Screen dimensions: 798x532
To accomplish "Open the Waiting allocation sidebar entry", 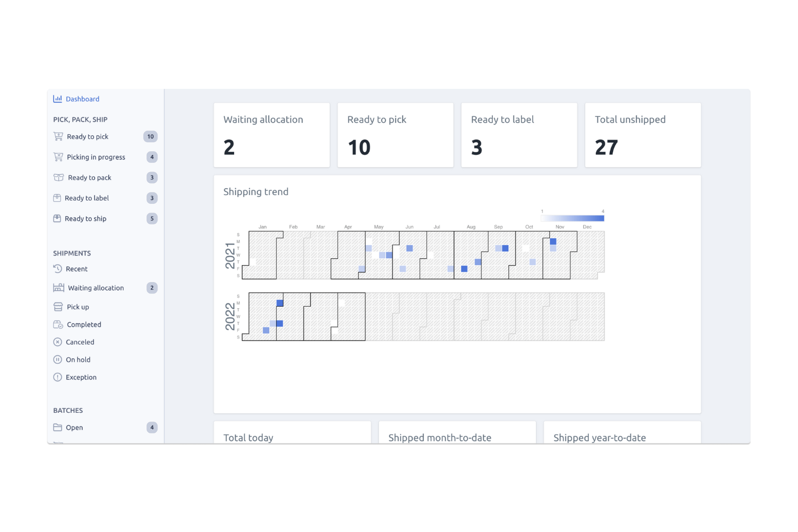I will (x=95, y=287).
